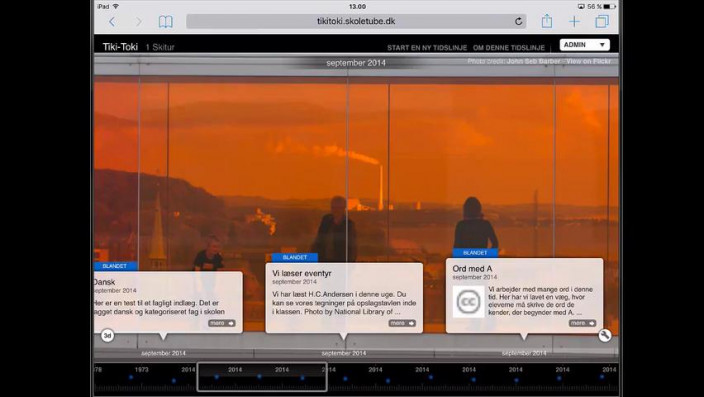The width and height of the screenshot is (704, 397).
Task: Open the Safari share sheet icon
Action: click(546, 21)
